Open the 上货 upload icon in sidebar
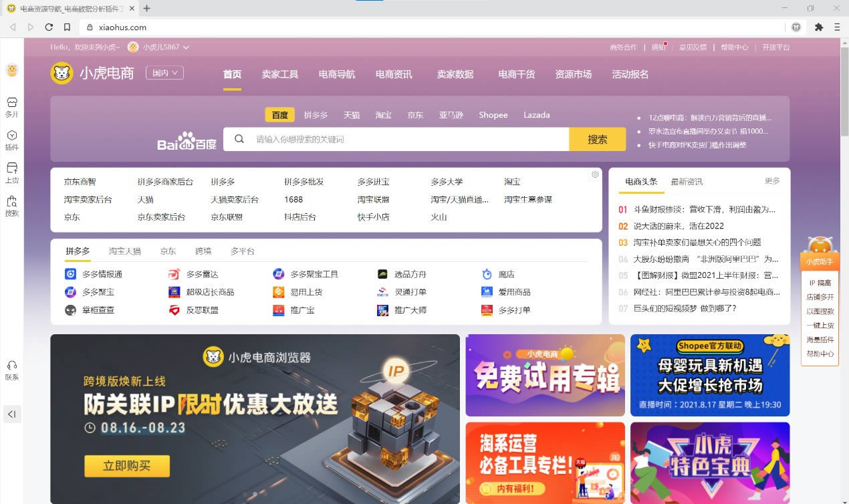The image size is (849, 504). coord(11,168)
